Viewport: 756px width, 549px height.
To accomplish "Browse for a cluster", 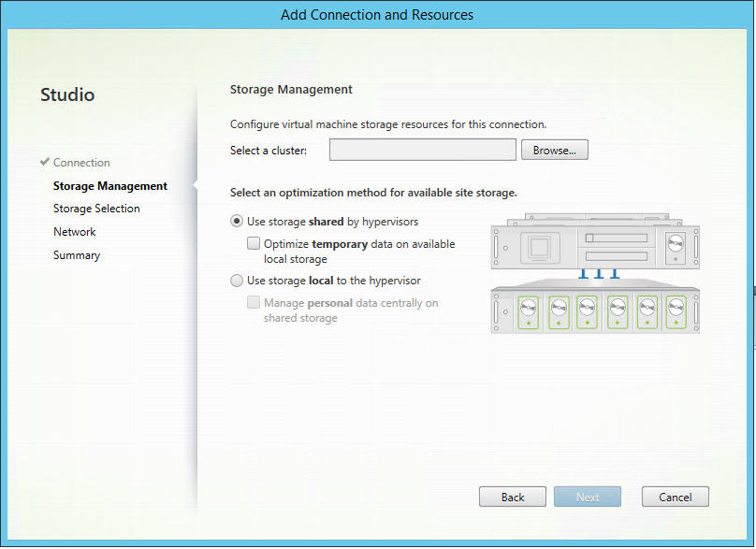I will [x=554, y=150].
